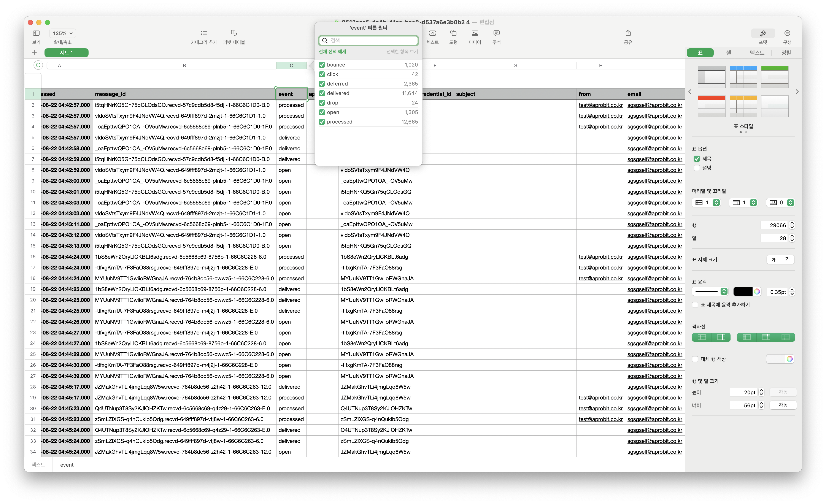Click the Share toolbar icon
The height and width of the screenshot is (504, 826).
point(628,33)
